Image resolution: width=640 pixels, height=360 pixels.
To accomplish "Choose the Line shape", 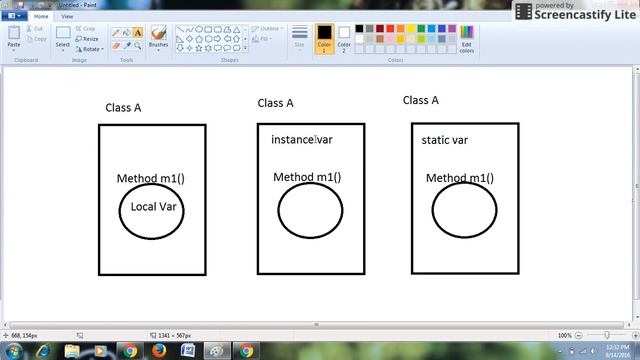I will tap(180, 29).
